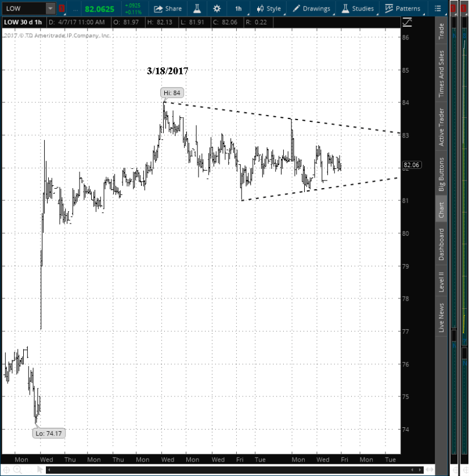Click the price axis scale curve icon
This screenshot has width=469, height=476.
pyautogui.click(x=407, y=22)
